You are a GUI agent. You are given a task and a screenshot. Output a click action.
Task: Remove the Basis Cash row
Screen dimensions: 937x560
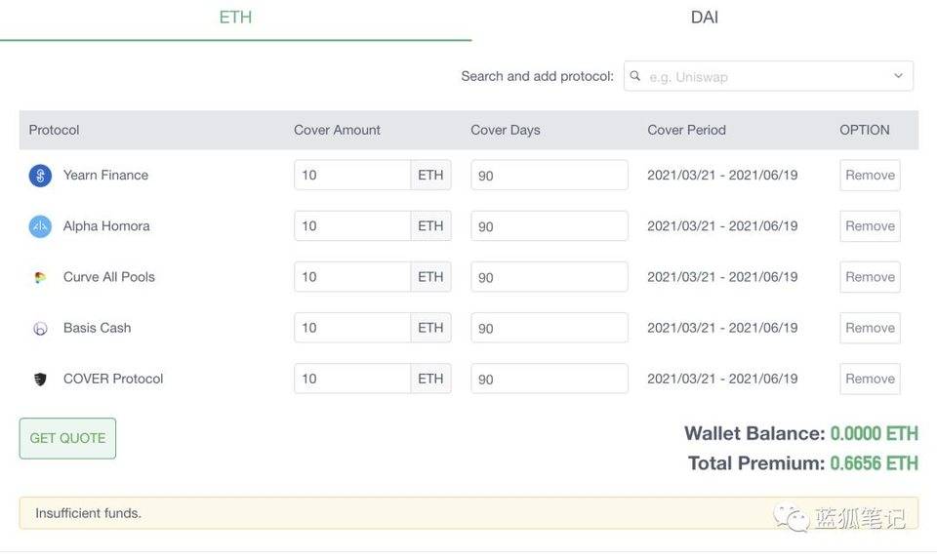[870, 327]
